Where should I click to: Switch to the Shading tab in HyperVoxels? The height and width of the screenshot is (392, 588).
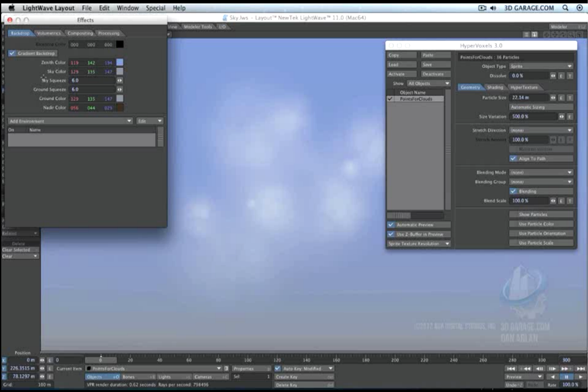coord(495,87)
